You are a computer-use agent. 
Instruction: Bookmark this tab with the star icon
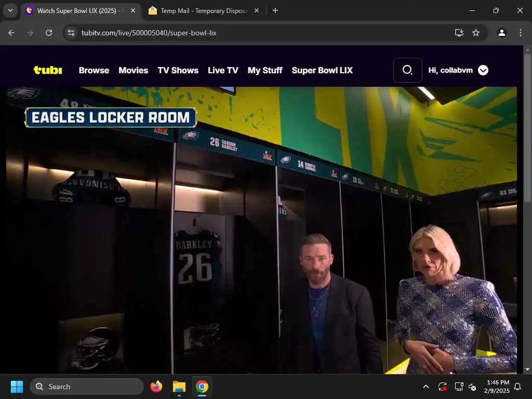476,33
